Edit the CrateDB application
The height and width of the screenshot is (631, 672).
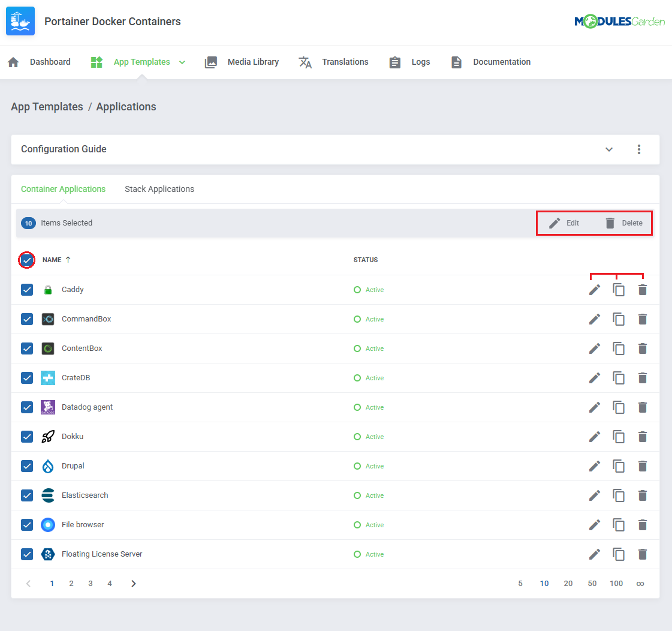(595, 378)
